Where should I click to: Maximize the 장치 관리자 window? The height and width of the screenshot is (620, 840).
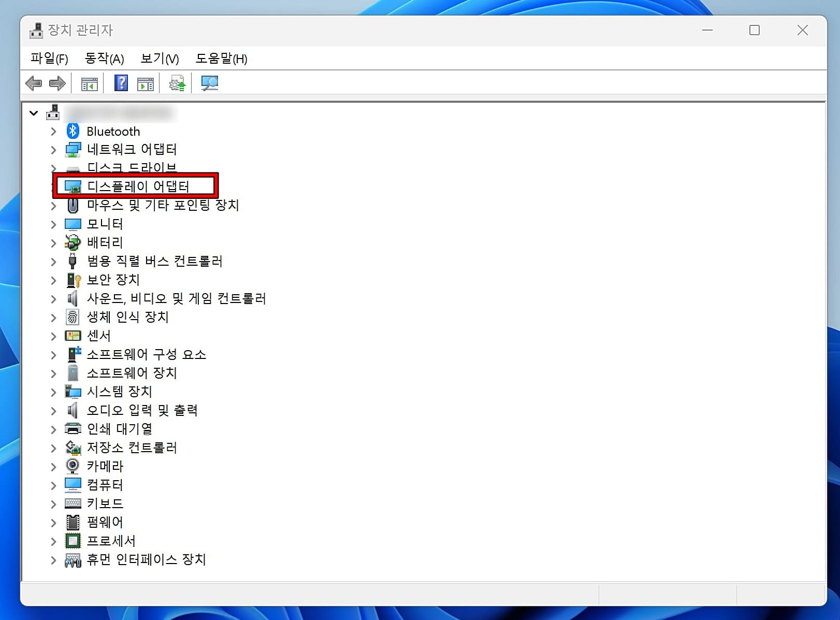click(755, 30)
